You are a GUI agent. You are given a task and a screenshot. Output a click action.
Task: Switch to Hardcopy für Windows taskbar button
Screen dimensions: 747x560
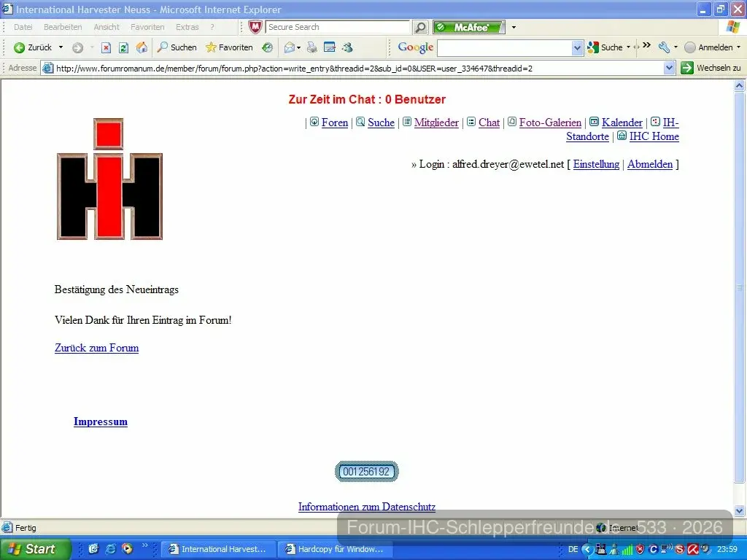335,549
